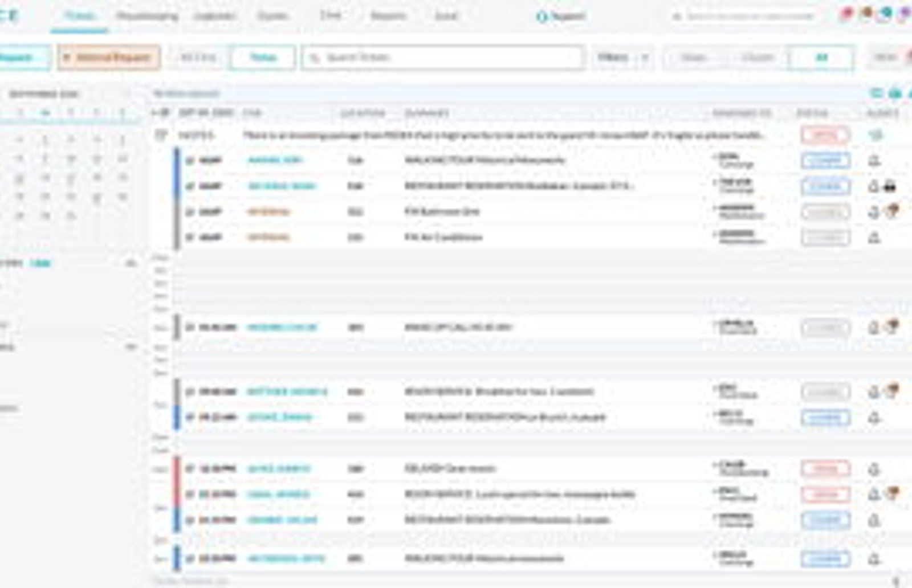Click the notes icon beside the NOTES row

[161, 135]
